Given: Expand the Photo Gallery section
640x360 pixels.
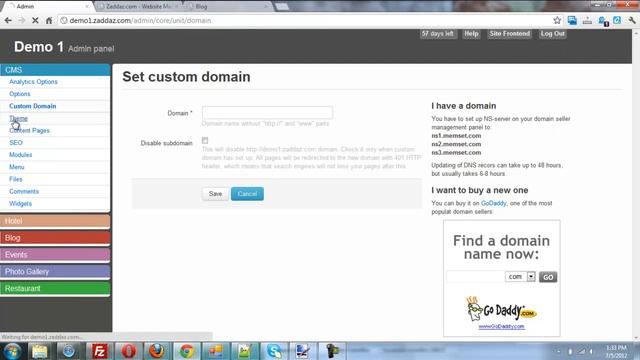Looking at the screenshot, I should click(55, 271).
